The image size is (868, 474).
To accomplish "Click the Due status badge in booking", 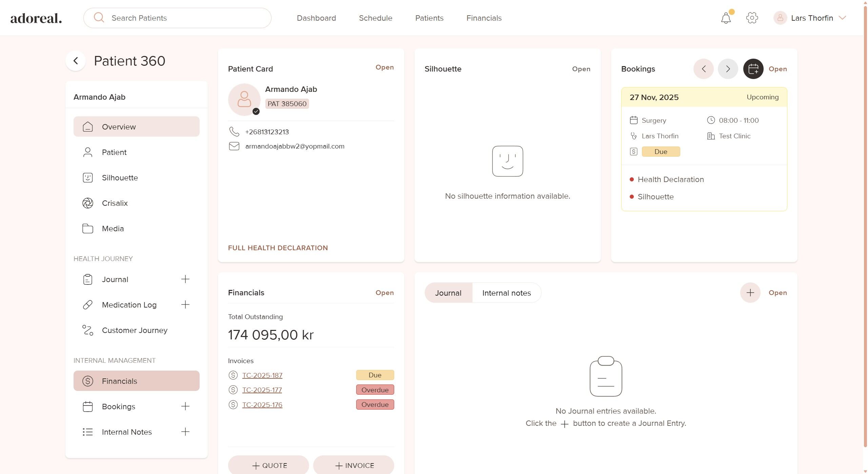I will click(661, 152).
